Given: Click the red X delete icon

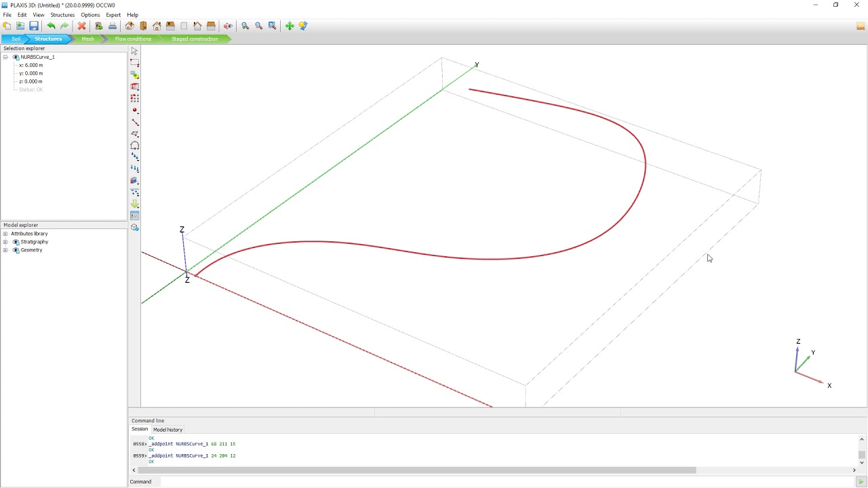Looking at the screenshot, I should click(82, 26).
